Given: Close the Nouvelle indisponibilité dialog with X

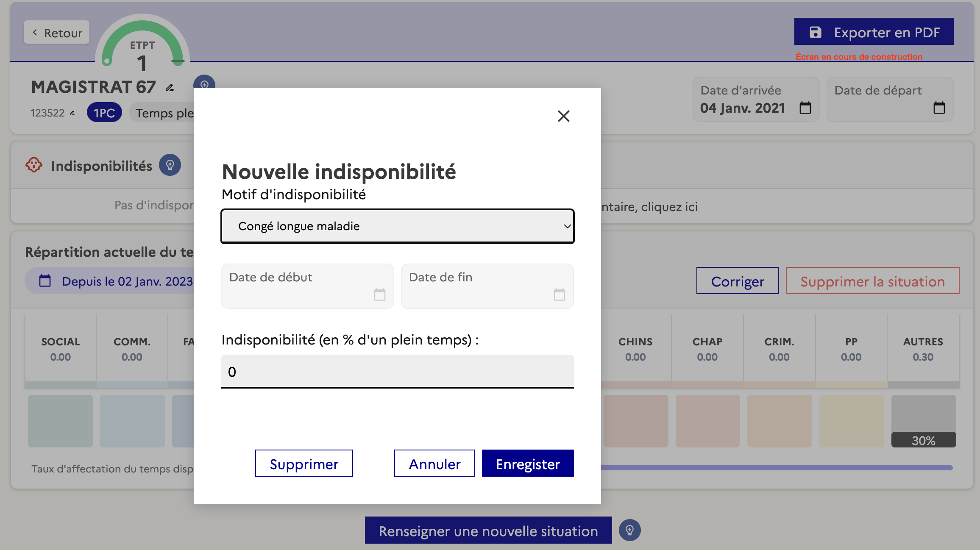Looking at the screenshot, I should [x=563, y=116].
